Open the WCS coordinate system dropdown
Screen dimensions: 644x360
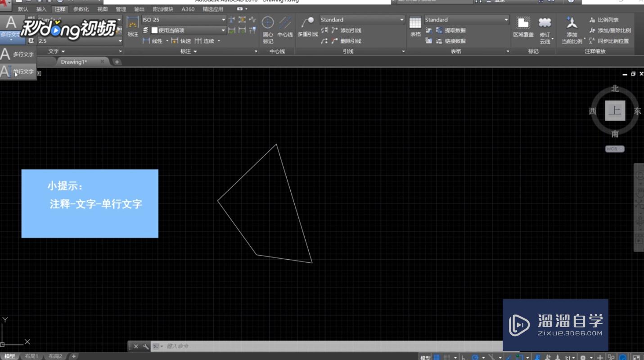pos(615,149)
